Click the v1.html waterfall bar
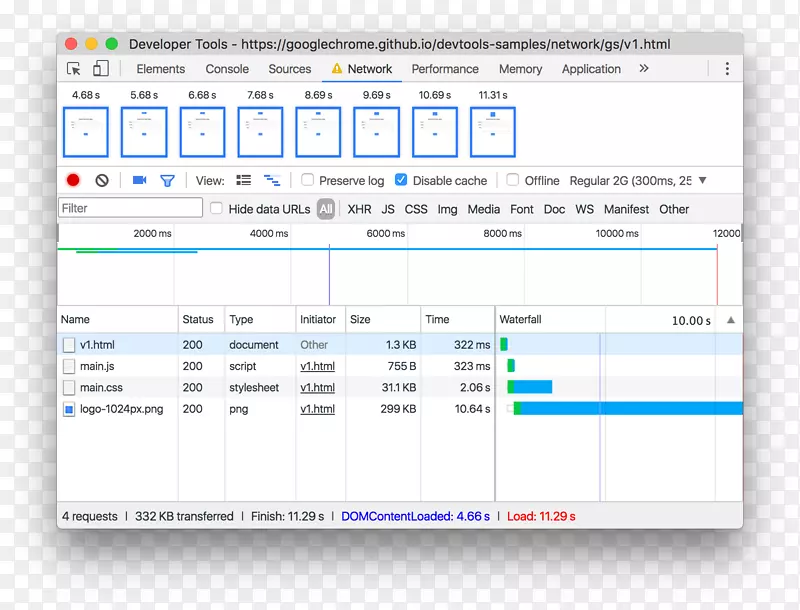This screenshot has height=610, width=800. 504,344
